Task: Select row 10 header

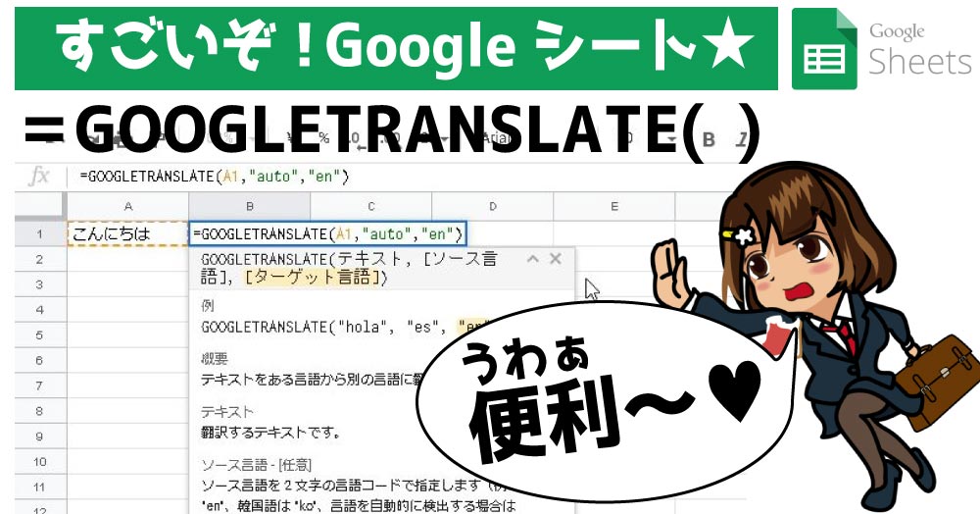Action: point(40,461)
